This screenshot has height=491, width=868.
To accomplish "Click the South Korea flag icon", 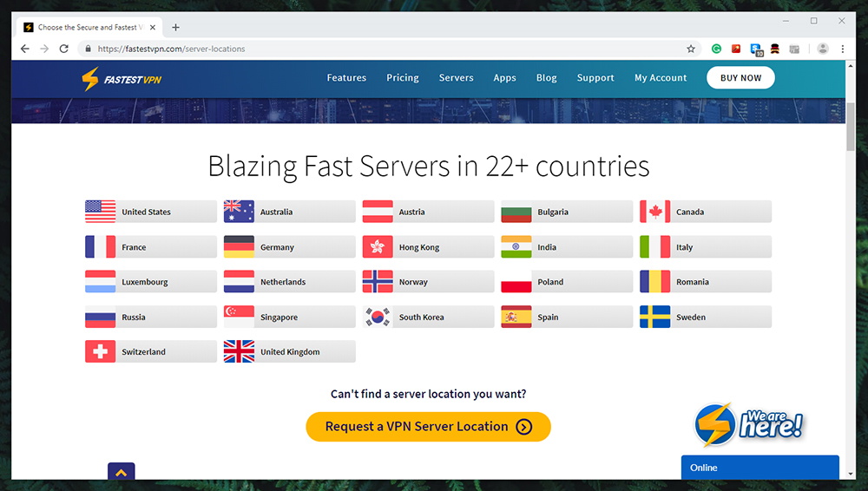I will coord(378,317).
